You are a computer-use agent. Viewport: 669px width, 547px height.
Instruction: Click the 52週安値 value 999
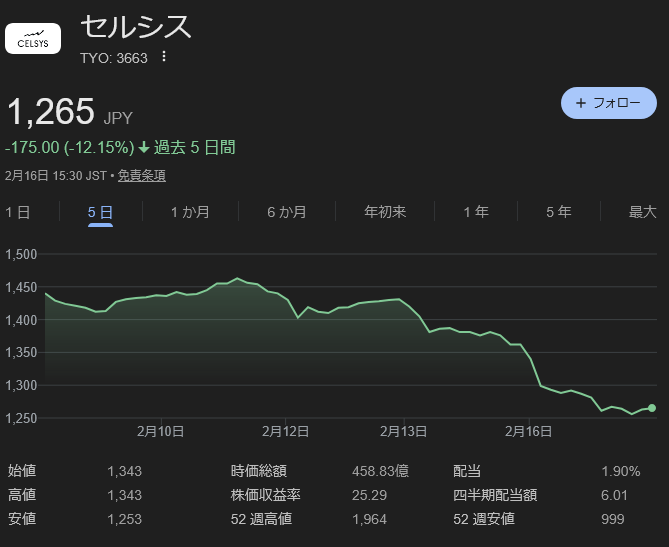point(613,519)
